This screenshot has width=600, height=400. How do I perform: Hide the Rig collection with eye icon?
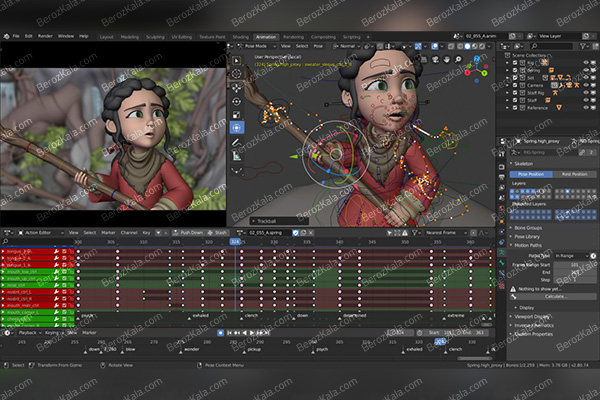[x=586, y=63]
